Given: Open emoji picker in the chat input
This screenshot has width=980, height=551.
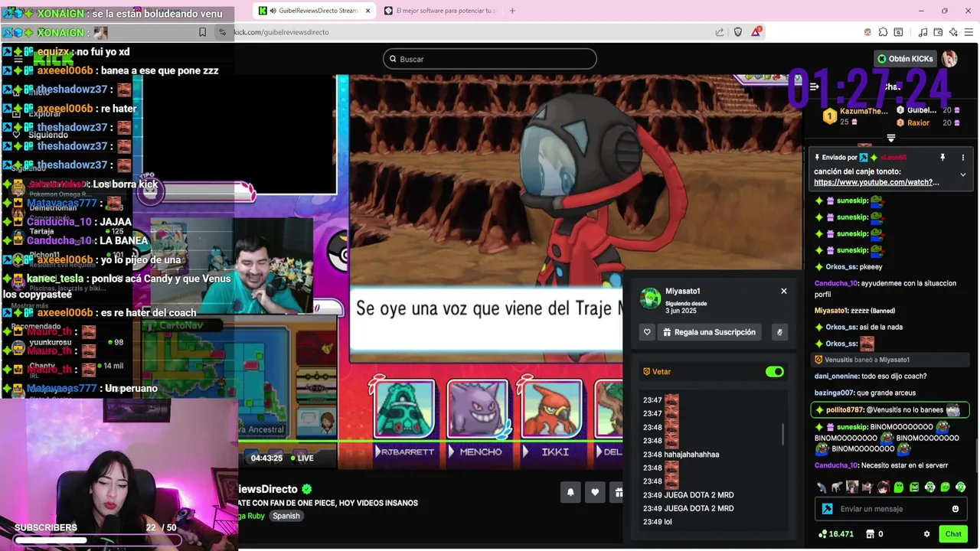Looking at the screenshot, I should point(955,509).
